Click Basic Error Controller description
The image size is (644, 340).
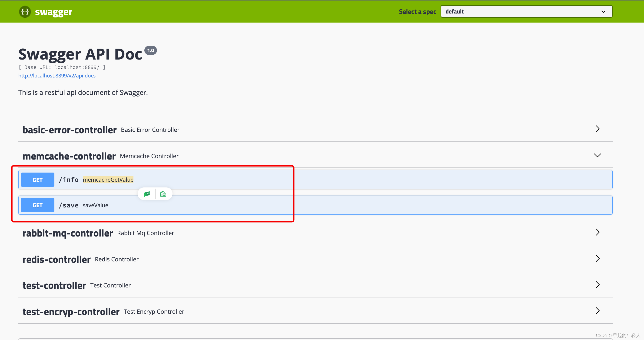[x=150, y=130]
